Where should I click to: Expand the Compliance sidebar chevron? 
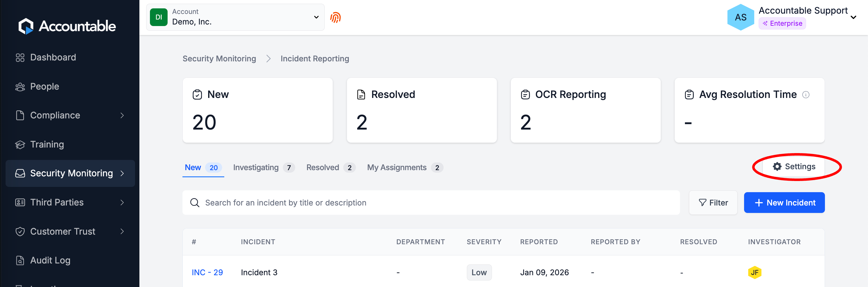[x=122, y=115]
